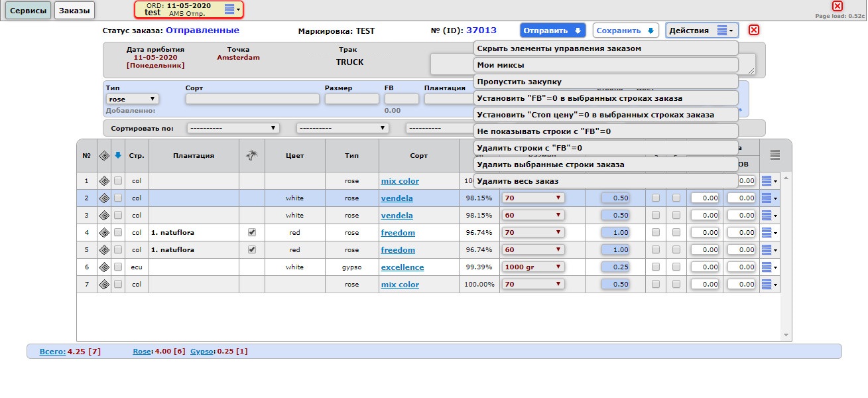Click the palm tree column header icon
The height and width of the screenshot is (398, 868).
[251, 156]
